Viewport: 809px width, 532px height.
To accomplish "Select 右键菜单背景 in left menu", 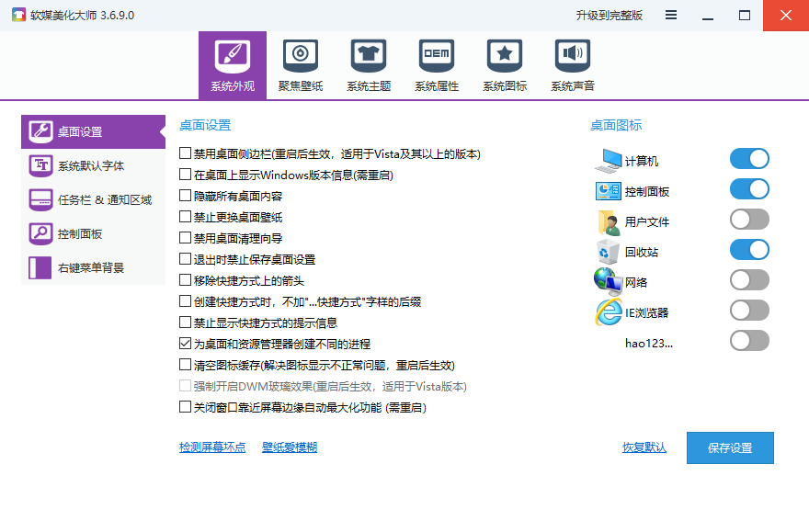I will pos(92,267).
